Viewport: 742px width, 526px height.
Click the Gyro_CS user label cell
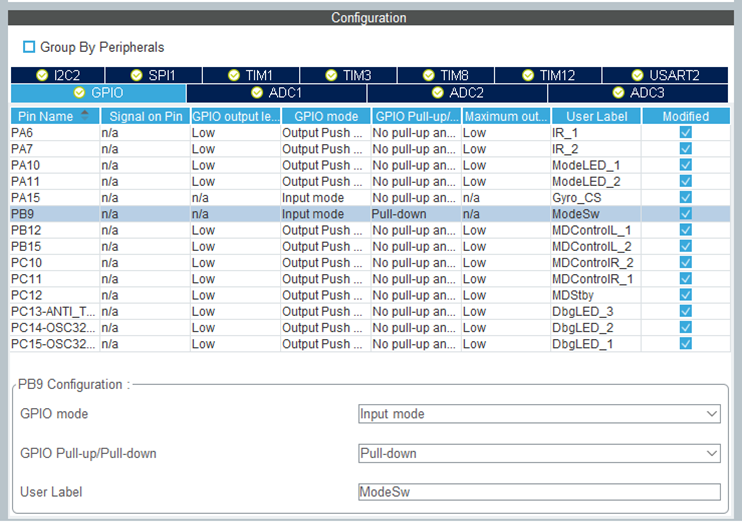(596, 197)
